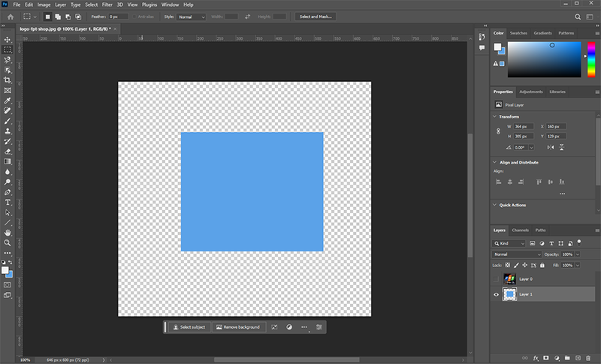601x364 pixels.
Task: Click the Align more options ellipsis
Action: pos(562,194)
